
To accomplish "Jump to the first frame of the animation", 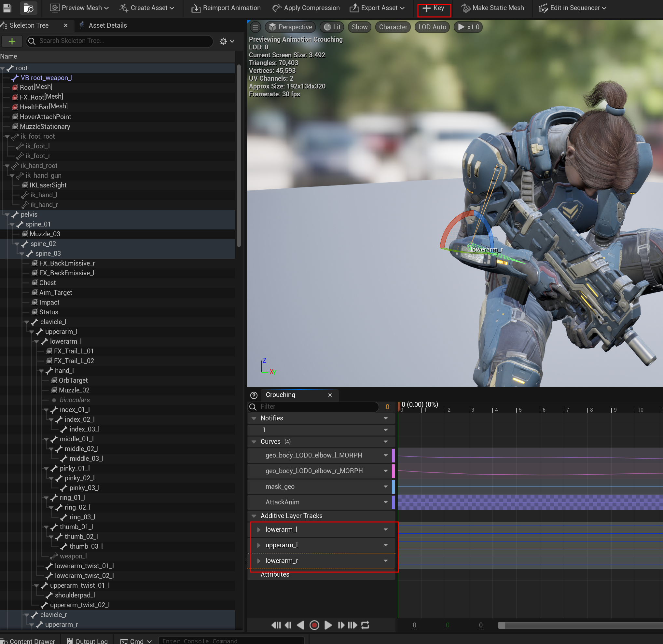I will click(x=276, y=625).
